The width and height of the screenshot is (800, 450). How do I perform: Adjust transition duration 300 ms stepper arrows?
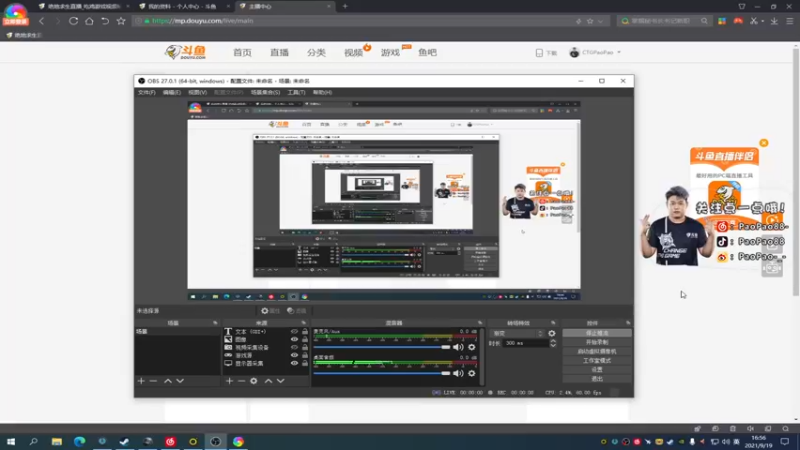coord(553,343)
